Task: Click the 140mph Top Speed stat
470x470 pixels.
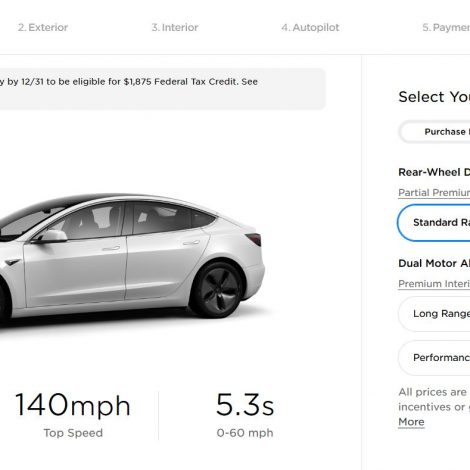Action: click(73, 415)
